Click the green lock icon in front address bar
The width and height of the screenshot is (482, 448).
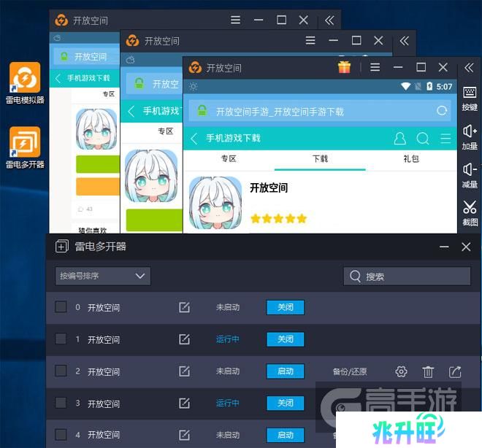[202, 111]
